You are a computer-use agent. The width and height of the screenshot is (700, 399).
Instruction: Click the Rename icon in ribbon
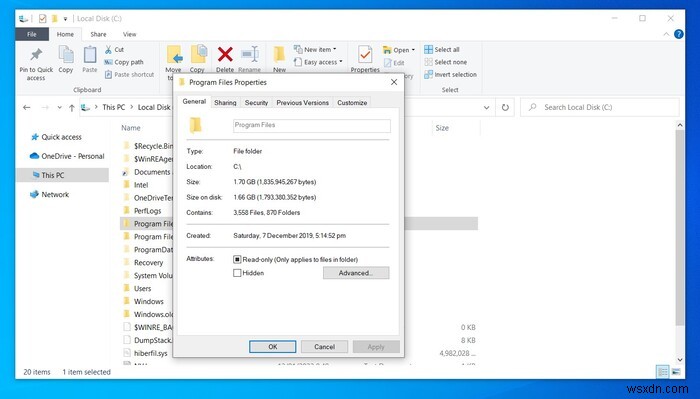[x=250, y=54]
